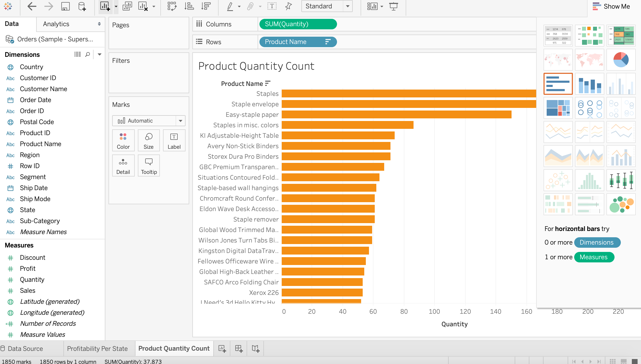The height and width of the screenshot is (364, 641).
Task: Open the view fit dropdown showing Standard
Action: pyautogui.click(x=347, y=6)
